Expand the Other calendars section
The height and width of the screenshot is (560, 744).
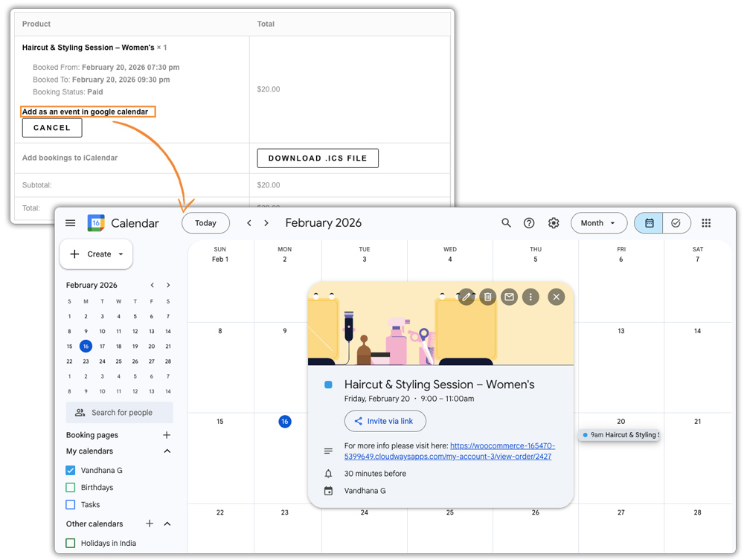(167, 524)
